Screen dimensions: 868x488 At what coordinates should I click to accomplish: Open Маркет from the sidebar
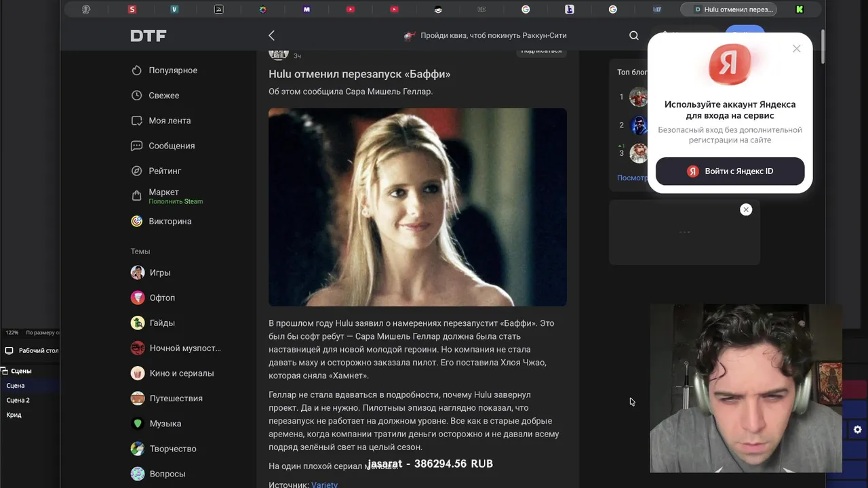pos(163,192)
